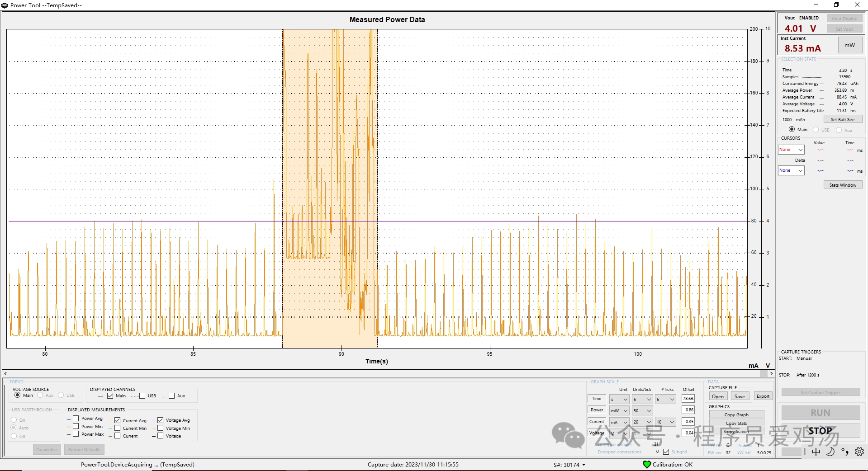Stop the acquisition with STOP button
The image size is (868, 471).
point(821,431)
